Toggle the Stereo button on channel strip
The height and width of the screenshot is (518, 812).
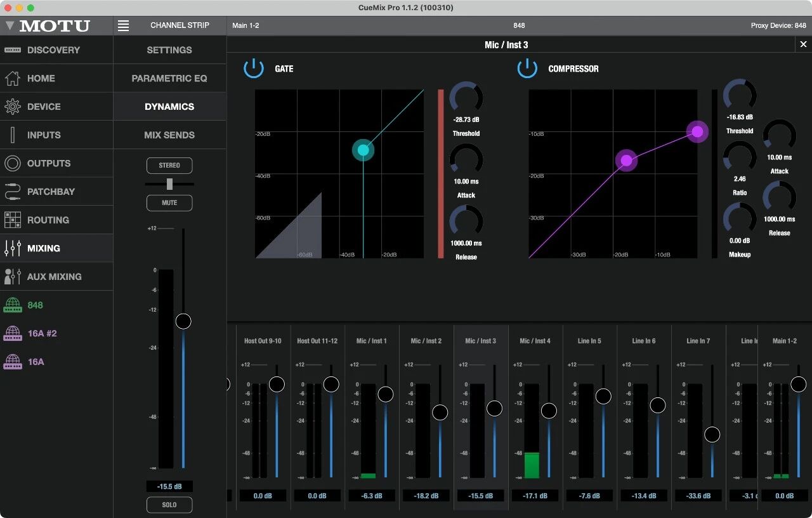(169, 166)
